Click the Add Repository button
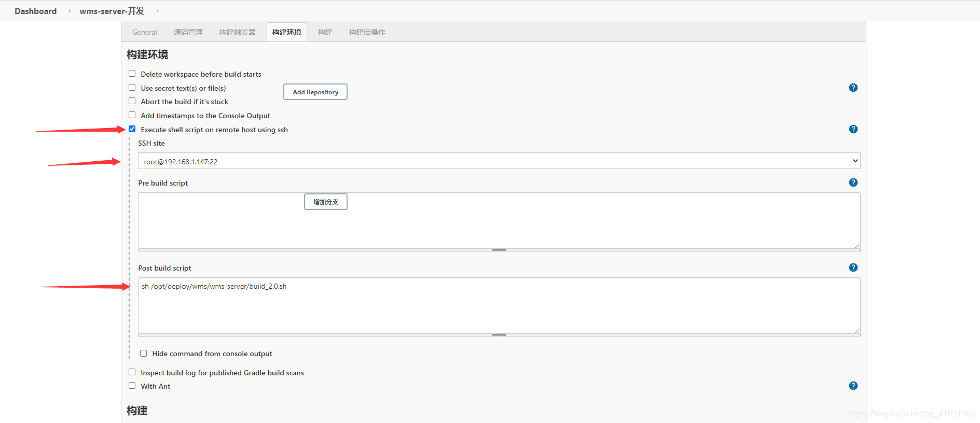The image size is (980, 423). click(315, 92)
